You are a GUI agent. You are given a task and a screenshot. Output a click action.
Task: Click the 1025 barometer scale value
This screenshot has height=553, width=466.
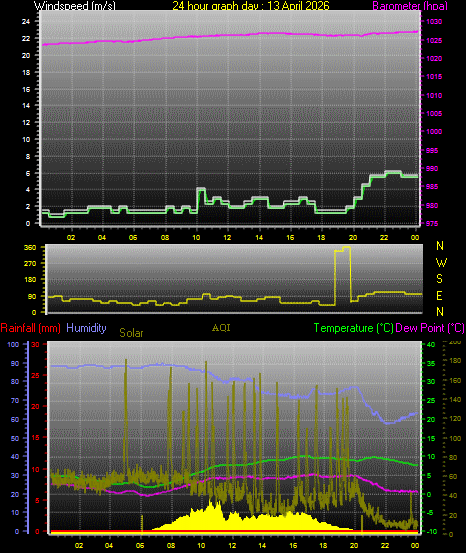[x=434, y=41]
